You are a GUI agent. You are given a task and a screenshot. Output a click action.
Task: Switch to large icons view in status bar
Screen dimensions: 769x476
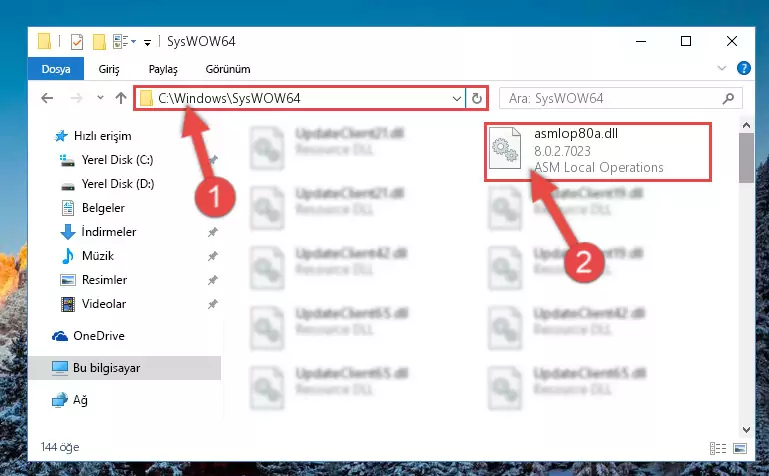740,448
